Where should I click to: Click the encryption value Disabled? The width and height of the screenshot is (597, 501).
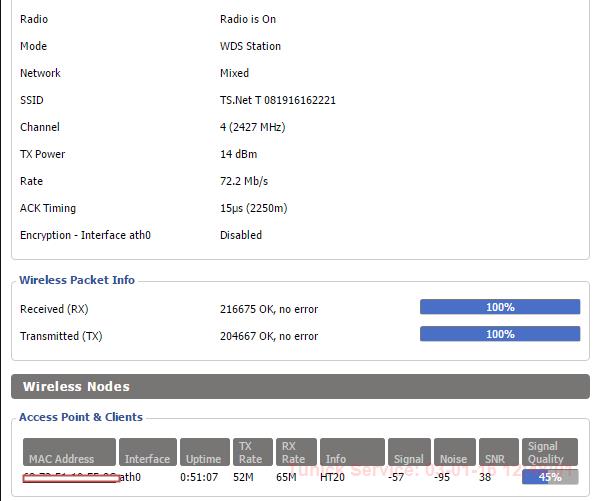click(241, 235)
